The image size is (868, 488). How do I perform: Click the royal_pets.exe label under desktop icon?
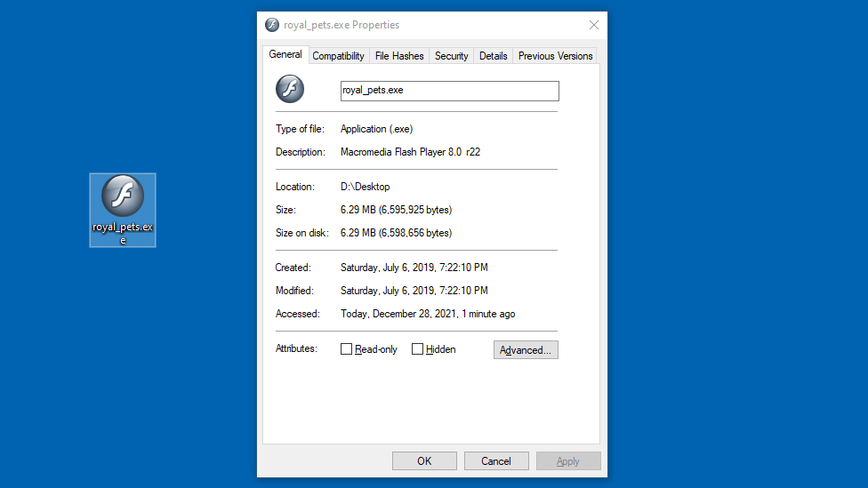tap(123, 233)
